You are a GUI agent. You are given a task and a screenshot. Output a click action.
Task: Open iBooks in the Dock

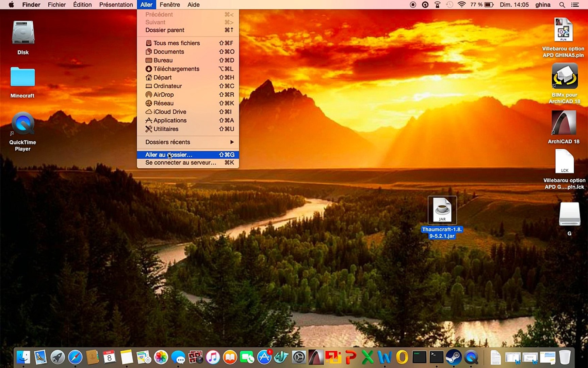(x=230, y=357)
